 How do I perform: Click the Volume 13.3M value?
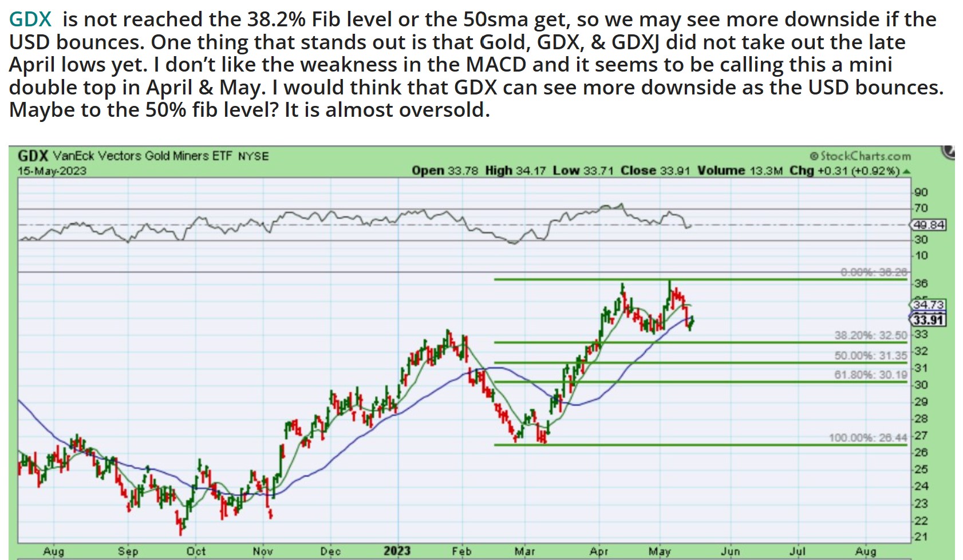pyautogui.click(x=740, y=171)
